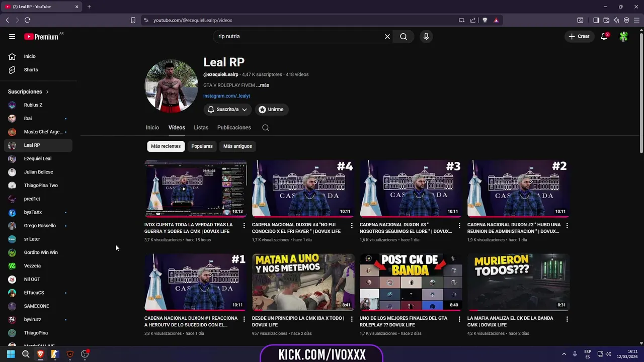Show hidden system tray icons

coord(563,354)
